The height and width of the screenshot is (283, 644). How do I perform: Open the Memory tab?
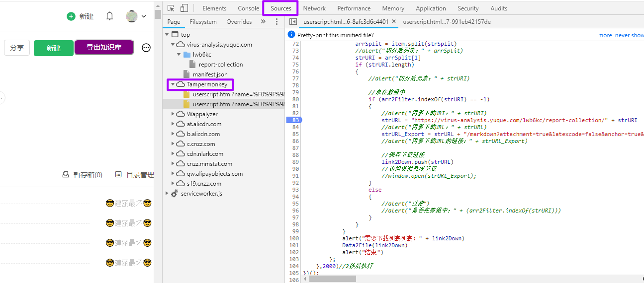[x=393, y=8]
